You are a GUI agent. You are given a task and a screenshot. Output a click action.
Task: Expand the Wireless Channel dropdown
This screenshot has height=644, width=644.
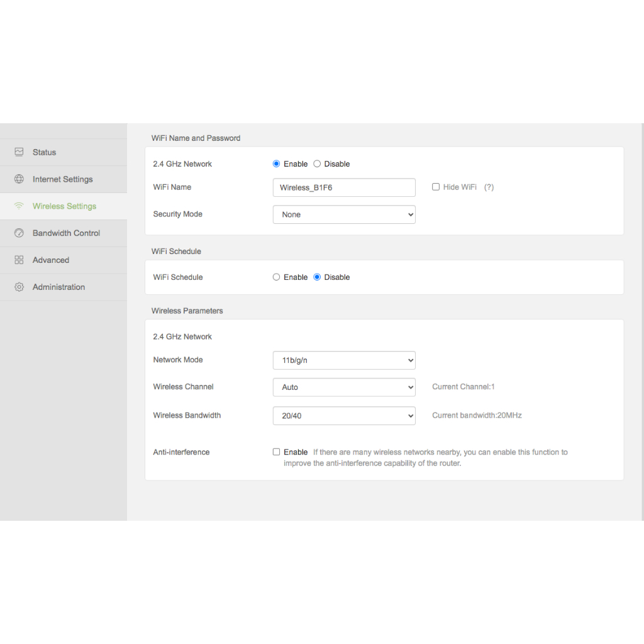pyautogui.click(x=344, y=387)
